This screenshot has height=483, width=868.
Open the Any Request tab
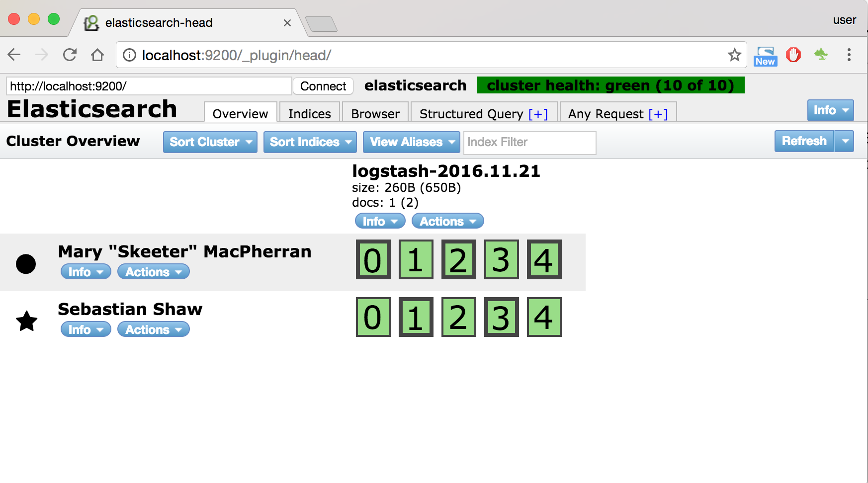pyautogui.click(x=606, y=114)
